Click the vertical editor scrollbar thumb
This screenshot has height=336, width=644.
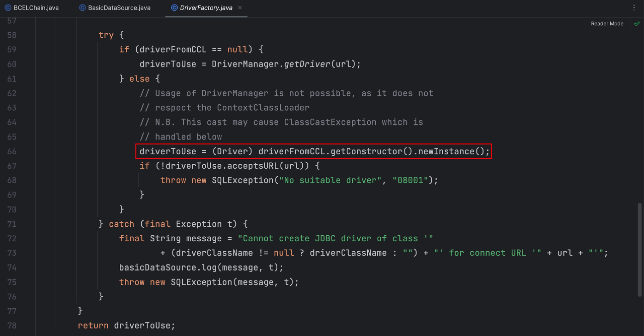(640, 249)
